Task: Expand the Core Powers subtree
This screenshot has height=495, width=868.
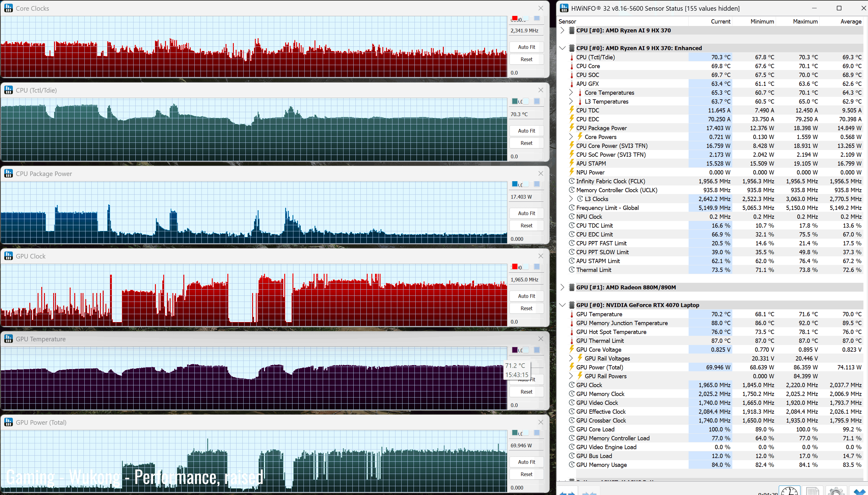Action: (x=571, y=137)
